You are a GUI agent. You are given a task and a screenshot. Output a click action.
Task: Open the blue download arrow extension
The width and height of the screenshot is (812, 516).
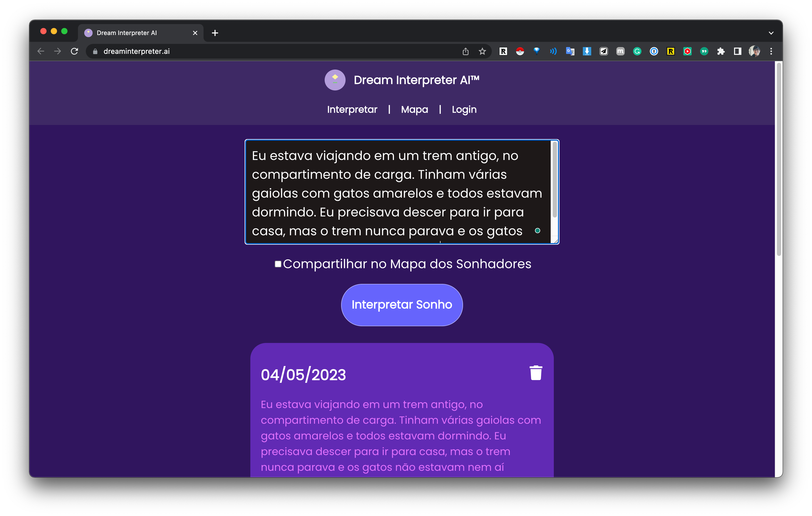click(x=587, y=51)
